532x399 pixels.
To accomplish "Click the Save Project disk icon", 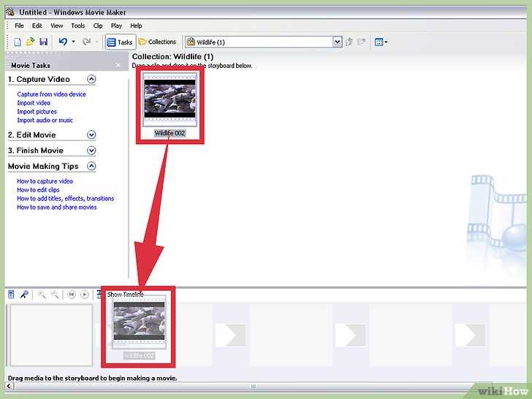I will (x=43, y=42).
